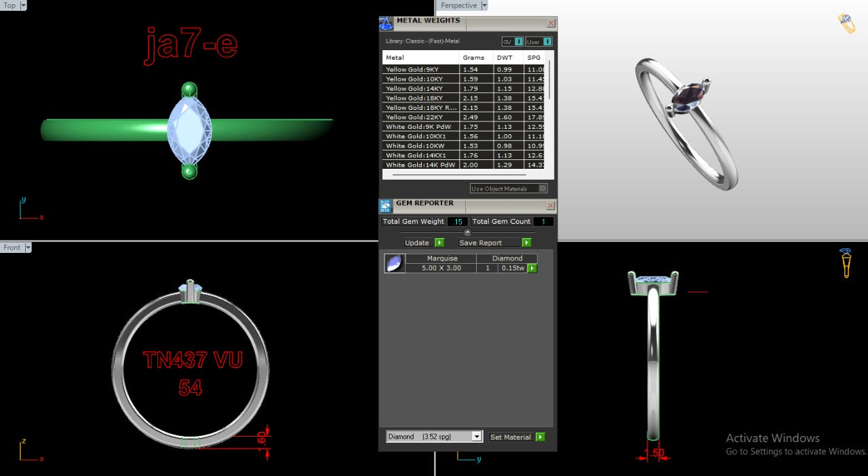Click the Set Material button

point(511,437)
